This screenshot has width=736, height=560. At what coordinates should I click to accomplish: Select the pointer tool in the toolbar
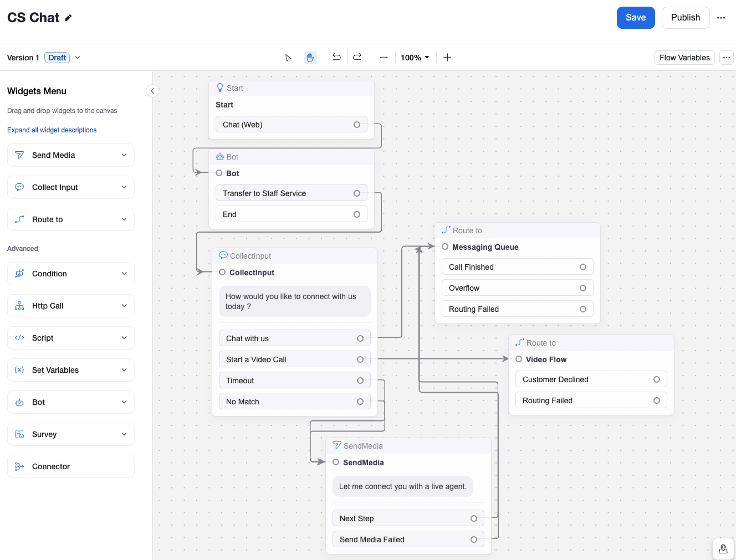coord(288,57)
